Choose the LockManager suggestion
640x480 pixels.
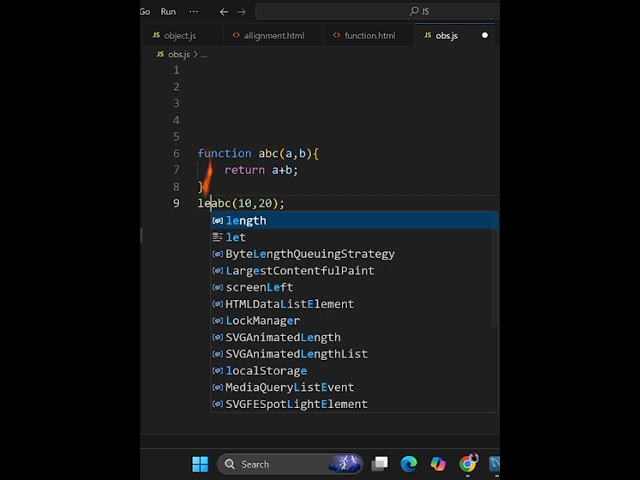(x=354, y=321)
